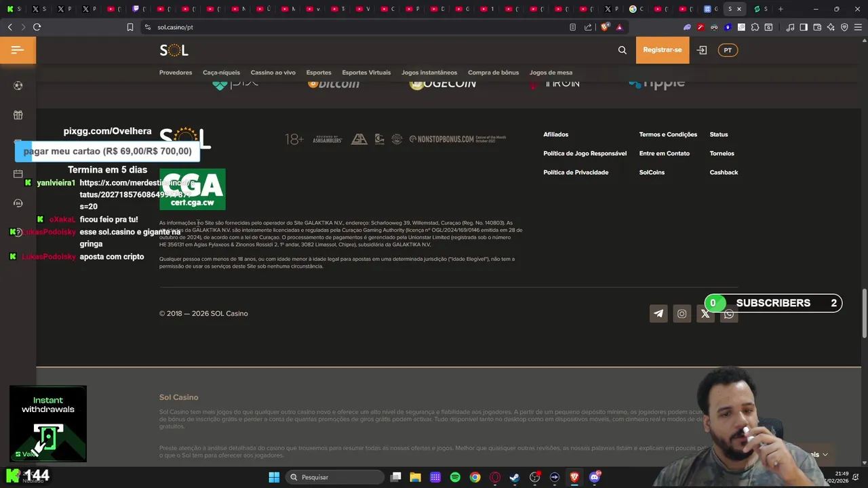Reload the page with browser refresh
Screen dimensions: 868x488
pos(37,27)
